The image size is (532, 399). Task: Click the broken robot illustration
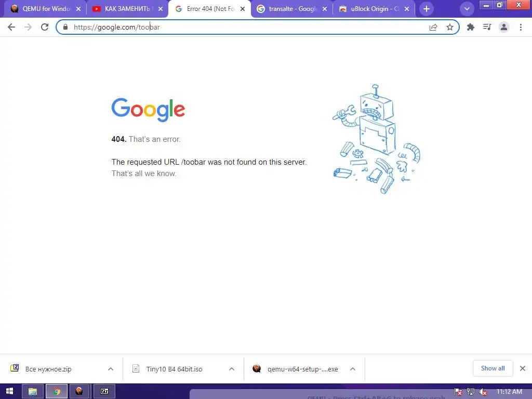tap(376, 139)
